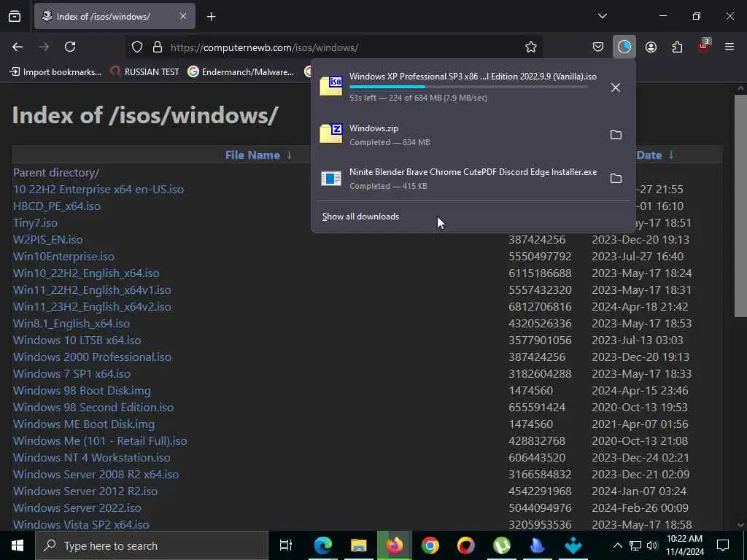Image resolution: width=747 pixels, height=560 pixels.
Task: Open the Parent directory link
Action: click(56, 172)
